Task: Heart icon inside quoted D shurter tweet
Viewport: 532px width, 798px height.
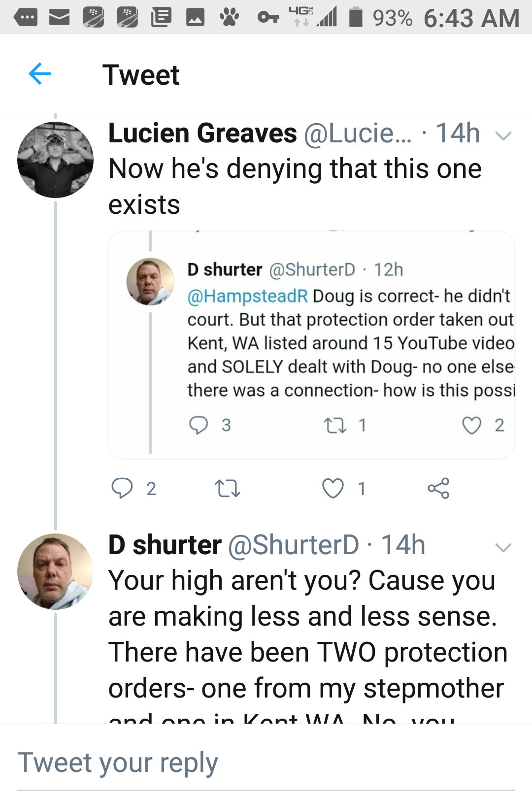Action: [x=471, y=425]
